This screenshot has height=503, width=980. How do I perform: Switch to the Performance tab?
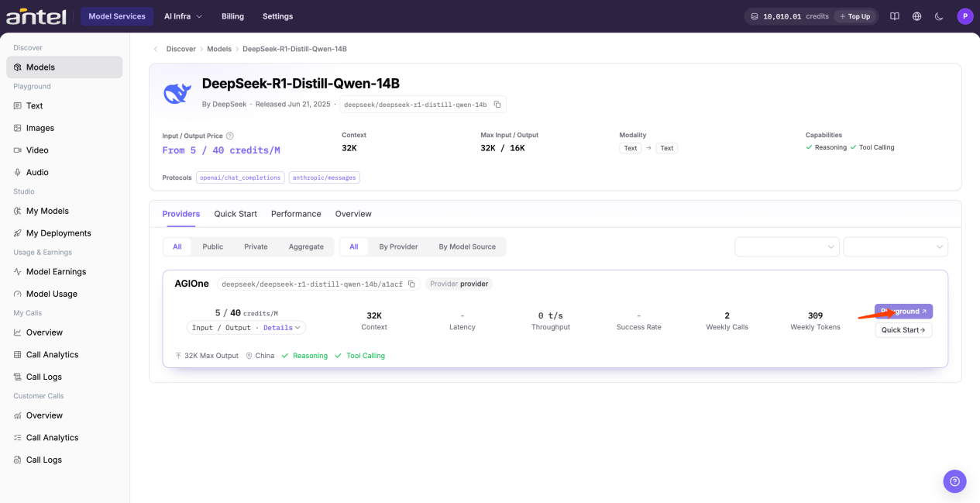pos(296,214)
